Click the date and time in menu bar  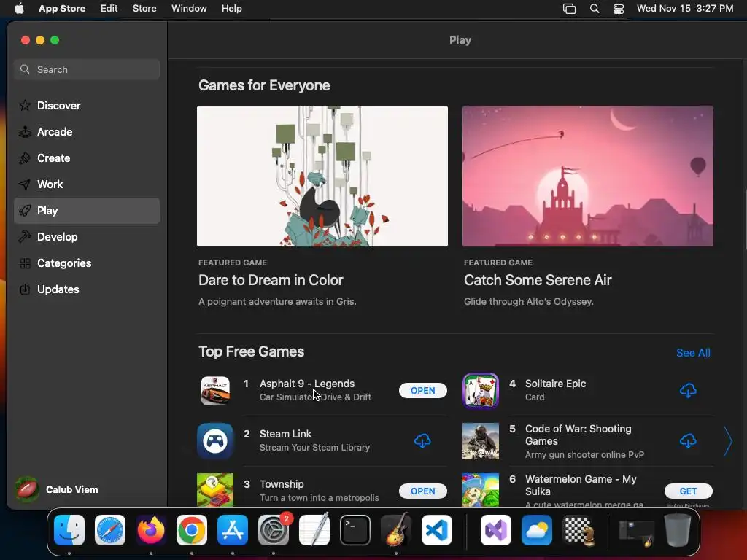coord(684,9)
